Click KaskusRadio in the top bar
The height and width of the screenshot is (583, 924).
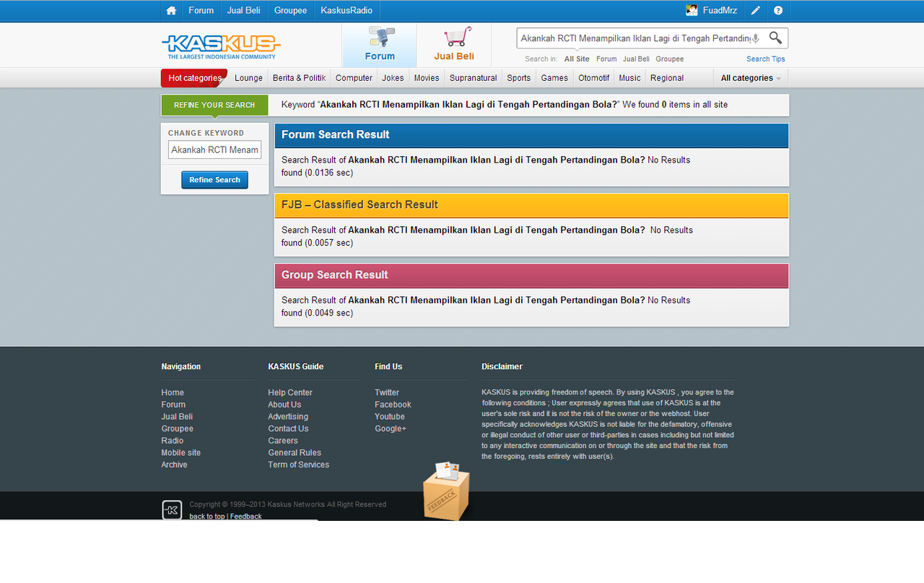(346, 11)
